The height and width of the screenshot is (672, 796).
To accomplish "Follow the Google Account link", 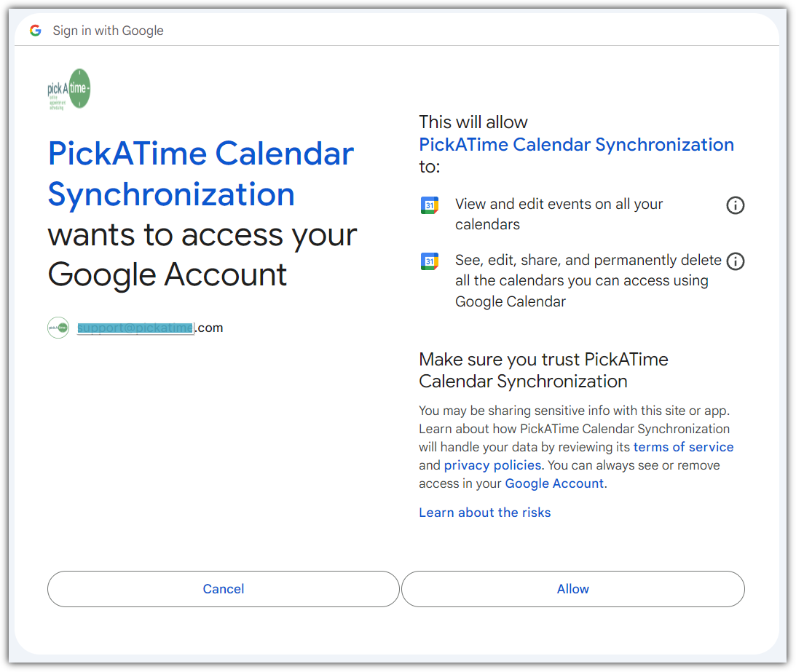I will (554, 483).
